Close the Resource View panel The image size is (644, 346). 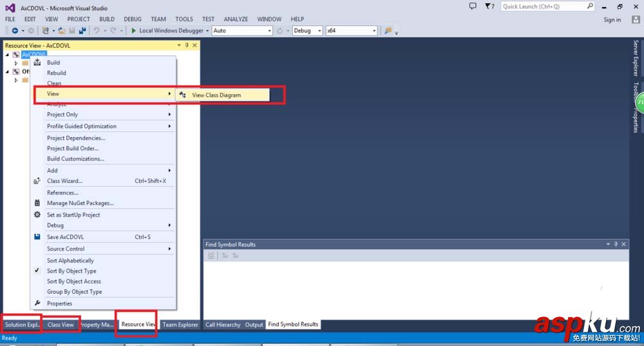click(x=194, y=45)
